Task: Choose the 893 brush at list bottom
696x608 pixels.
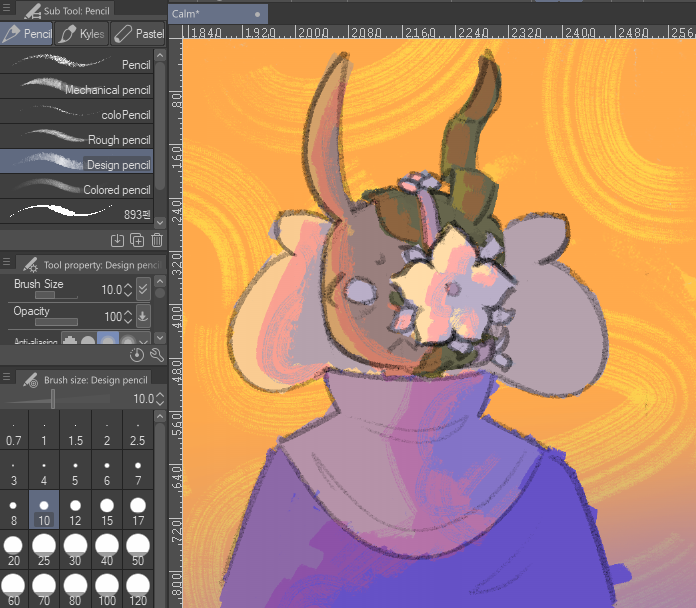Action: pos(76,211)
